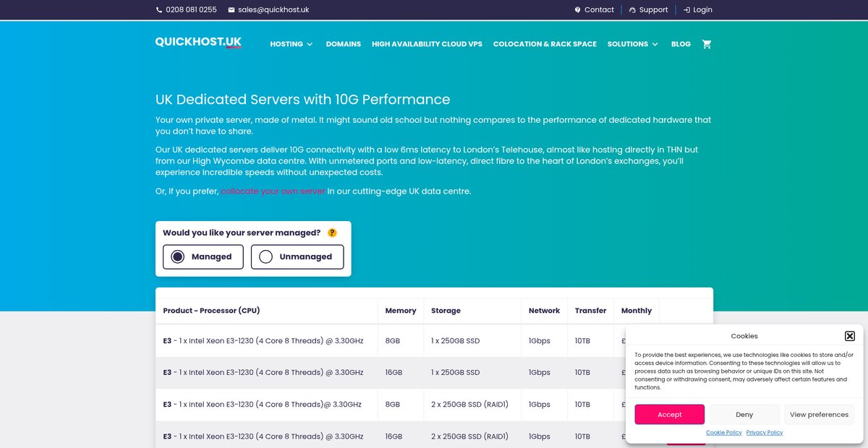Image resolution: width=868 pixels, height=448 pixels.
Task: Click the 'UK Dedicated Servers with 10G Performance' heading
Action: click(x=302, y=100)
